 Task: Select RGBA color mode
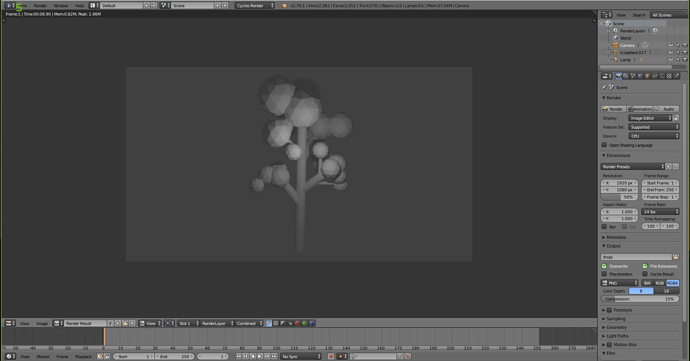pos(672,283)
